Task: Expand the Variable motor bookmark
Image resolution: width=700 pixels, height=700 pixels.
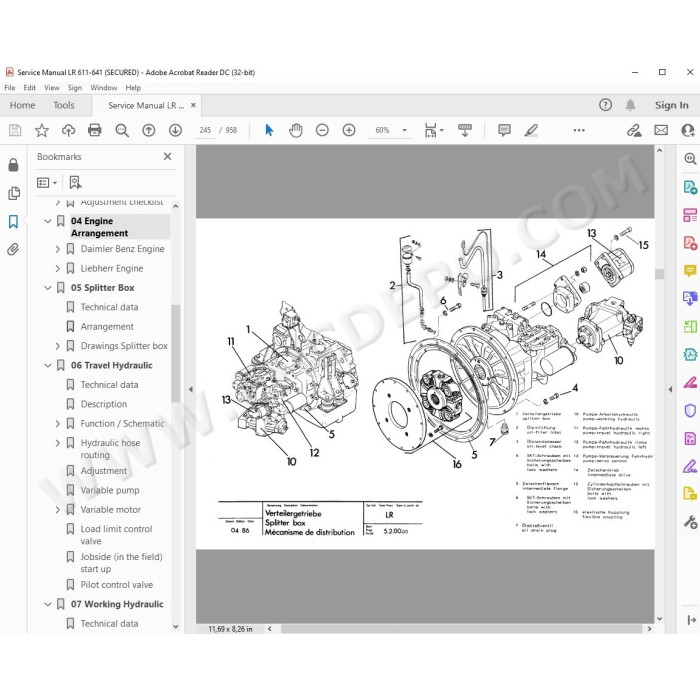Action: coord(57,510)
